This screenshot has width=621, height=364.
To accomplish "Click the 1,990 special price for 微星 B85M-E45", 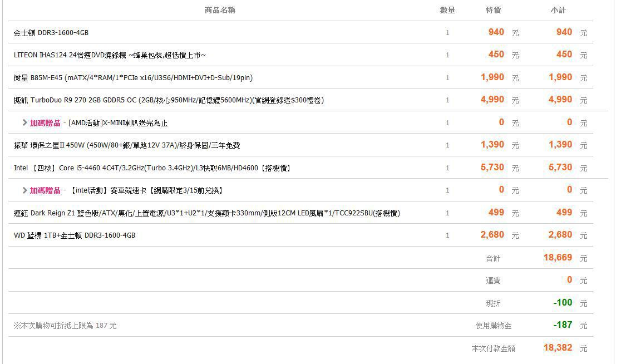I will (x=492, y=77).
